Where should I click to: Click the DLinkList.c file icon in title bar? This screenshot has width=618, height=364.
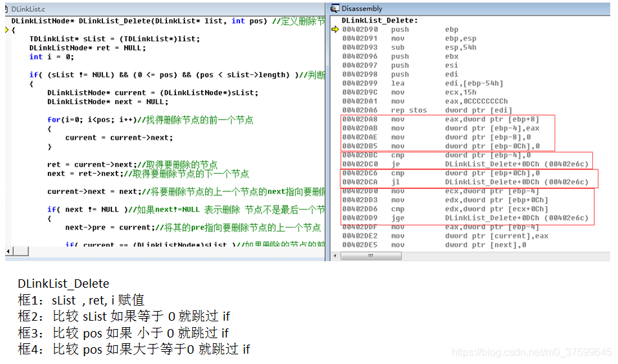6,8
